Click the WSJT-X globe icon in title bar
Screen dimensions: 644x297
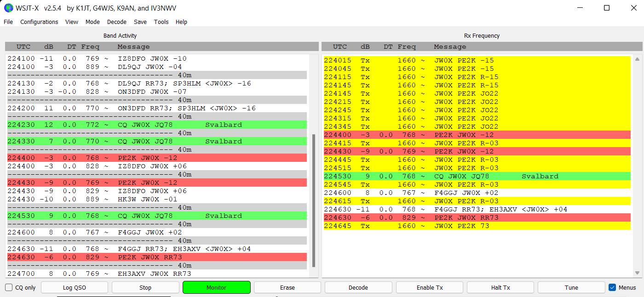[9, 8]
